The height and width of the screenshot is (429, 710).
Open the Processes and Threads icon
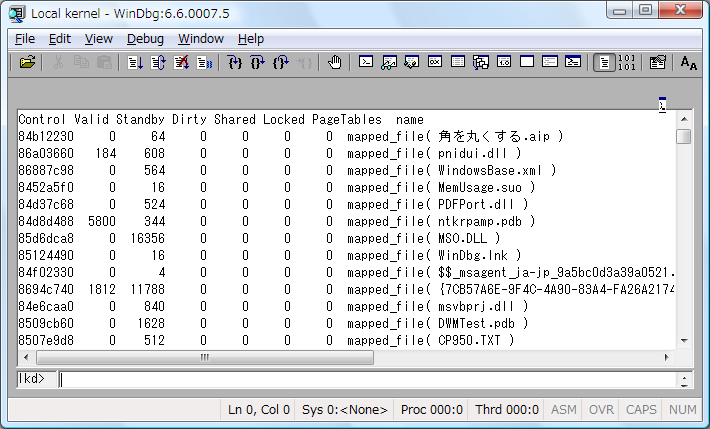coord(550,62)
